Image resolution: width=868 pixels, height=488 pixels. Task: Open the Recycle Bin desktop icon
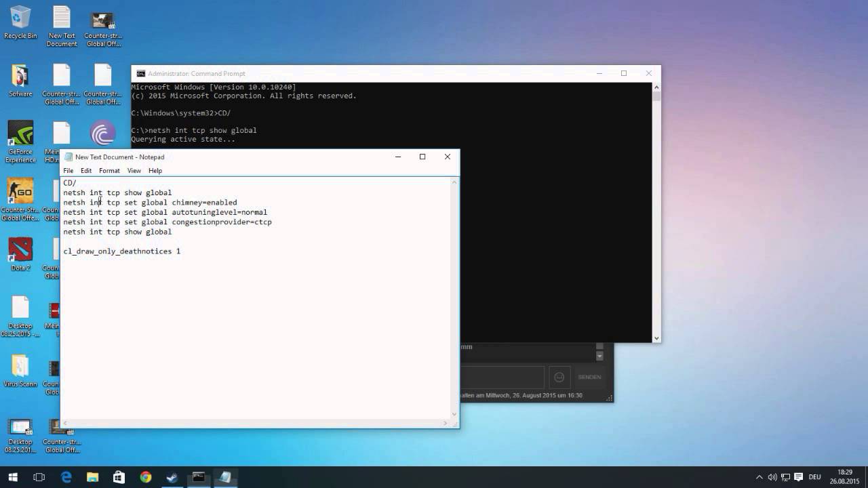tap(20, 22)
